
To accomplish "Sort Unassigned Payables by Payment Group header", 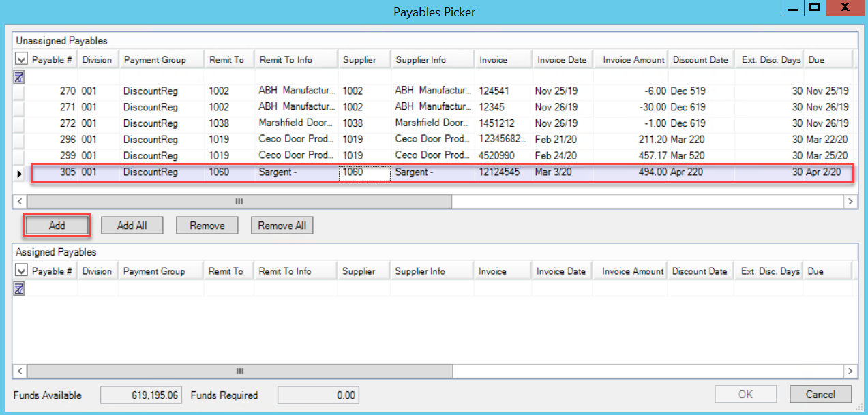I will 162,59.
